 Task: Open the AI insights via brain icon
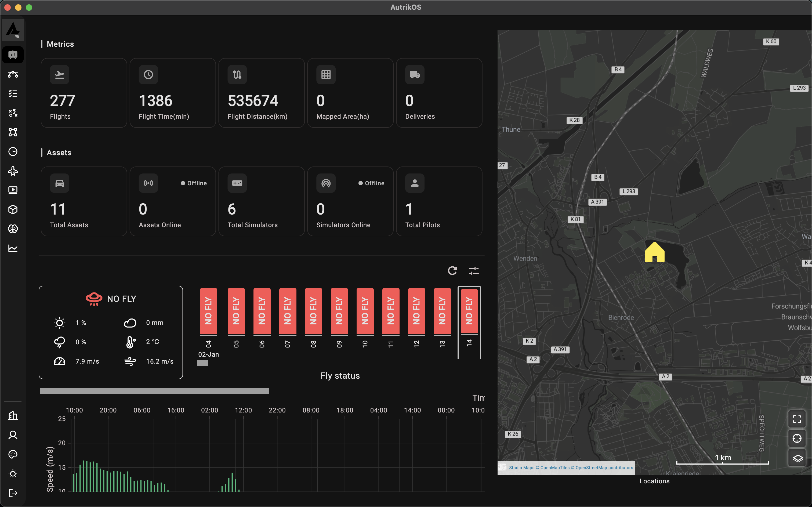coord(13,229)
